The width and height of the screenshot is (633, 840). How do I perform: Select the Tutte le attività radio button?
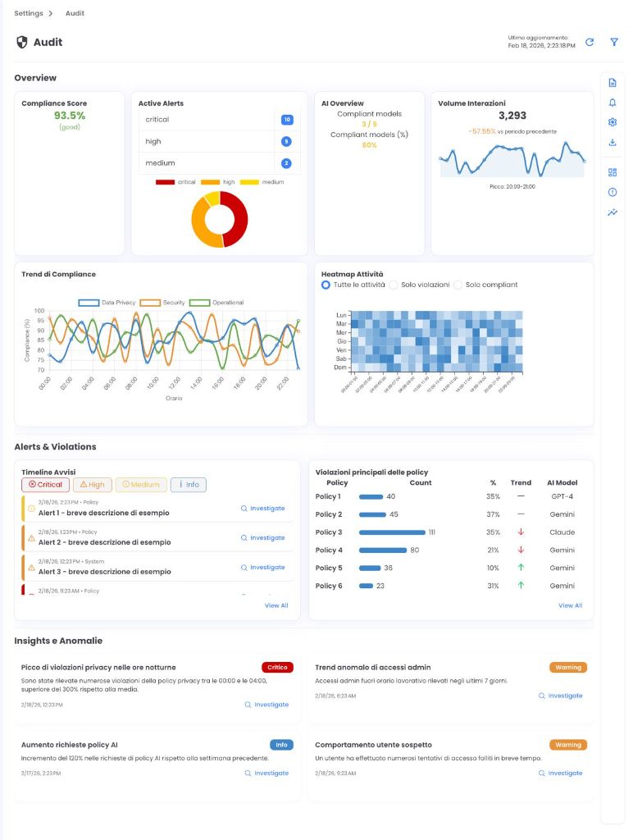coord(326,285)
